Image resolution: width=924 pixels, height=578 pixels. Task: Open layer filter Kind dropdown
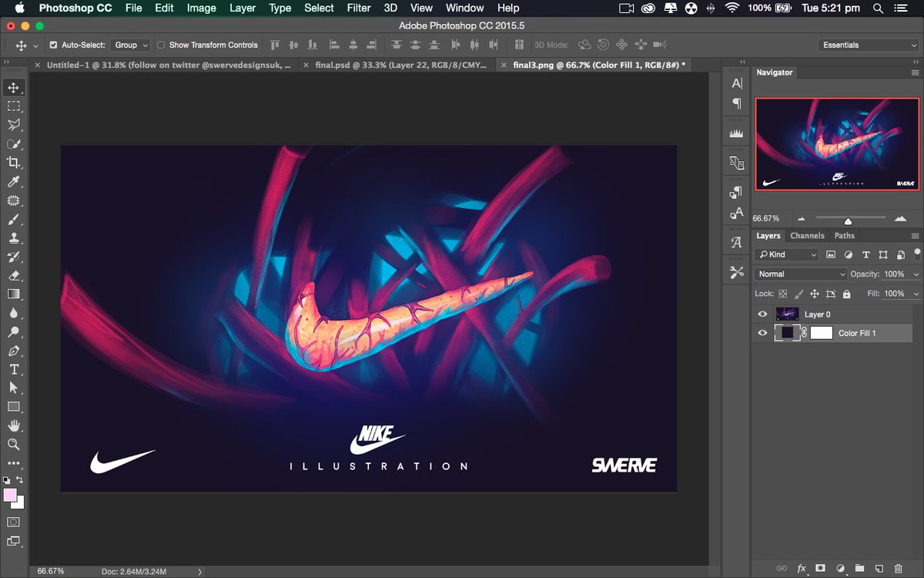(788, 254)
